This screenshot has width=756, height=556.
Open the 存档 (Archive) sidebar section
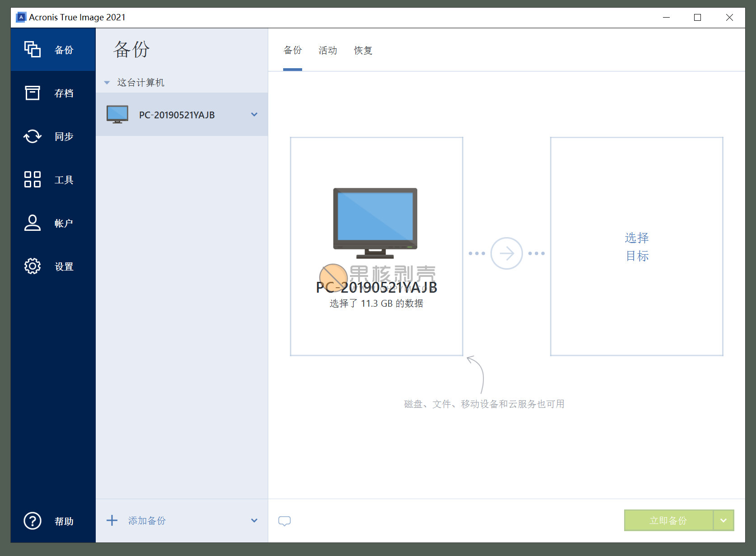[x=53, y=93]
